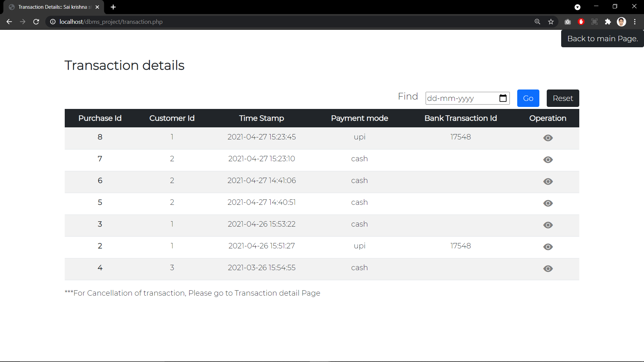Open a new browser tab

tap(113, 7)
